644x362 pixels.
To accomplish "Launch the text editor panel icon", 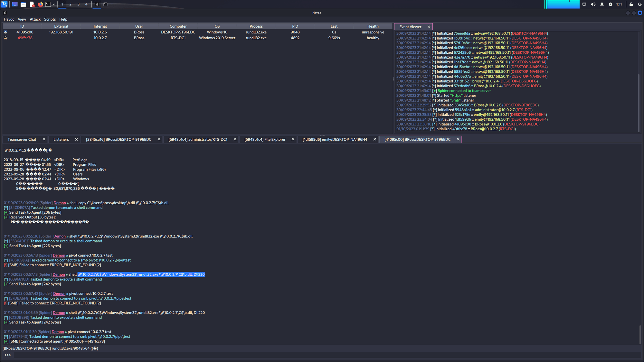I will 32,4.
